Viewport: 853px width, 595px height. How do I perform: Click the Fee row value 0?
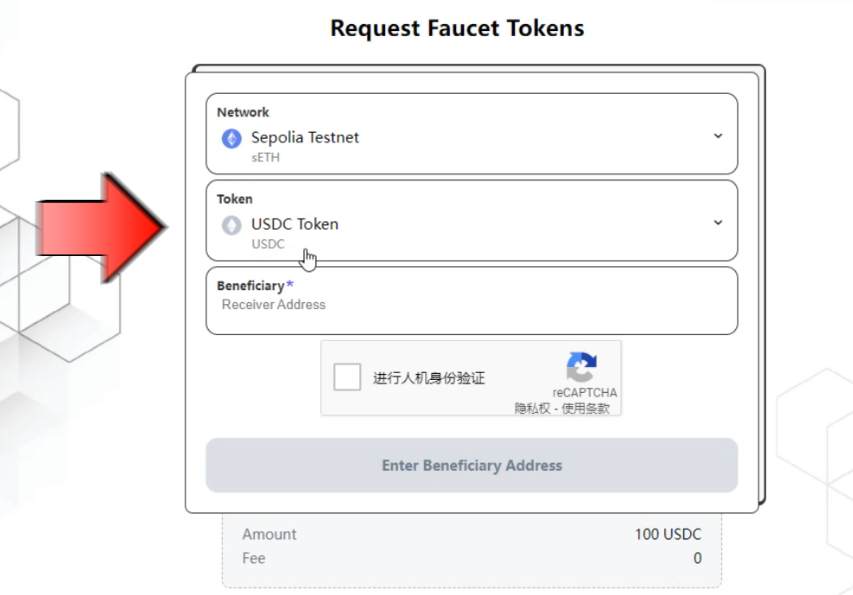coord(697,558)
